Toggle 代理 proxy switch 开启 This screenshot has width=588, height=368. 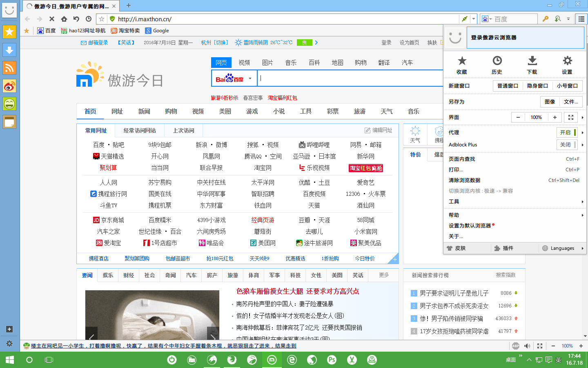click(x=567, y=132)
